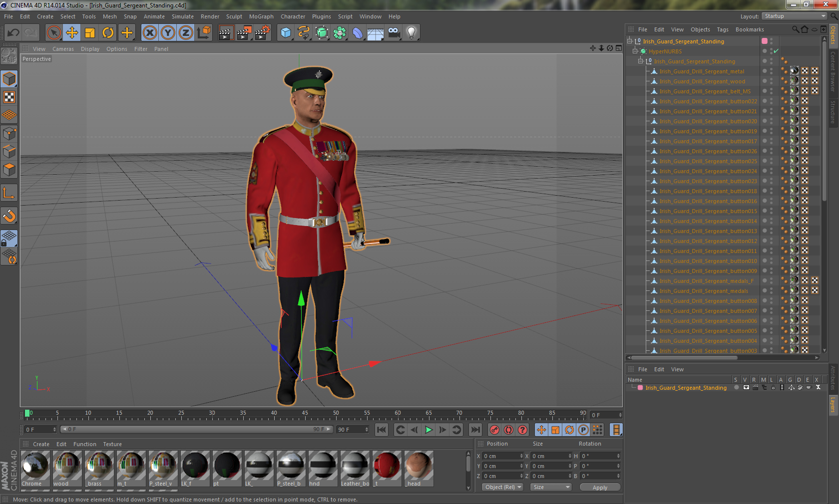
Task: Toggle visibility dot of Irish_Guard_Drill_Sergeant_belt_MS
Action: pyautogui.click(x=764, y=90)
